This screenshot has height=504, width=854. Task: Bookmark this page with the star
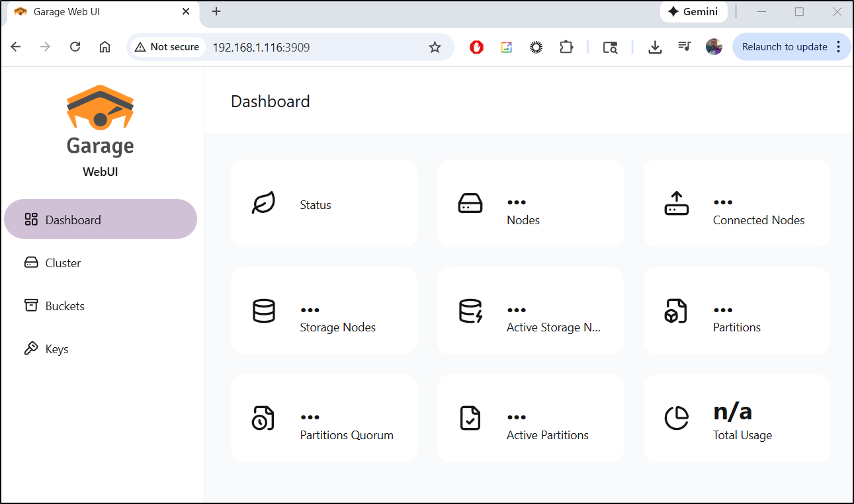tap(435, 47)
